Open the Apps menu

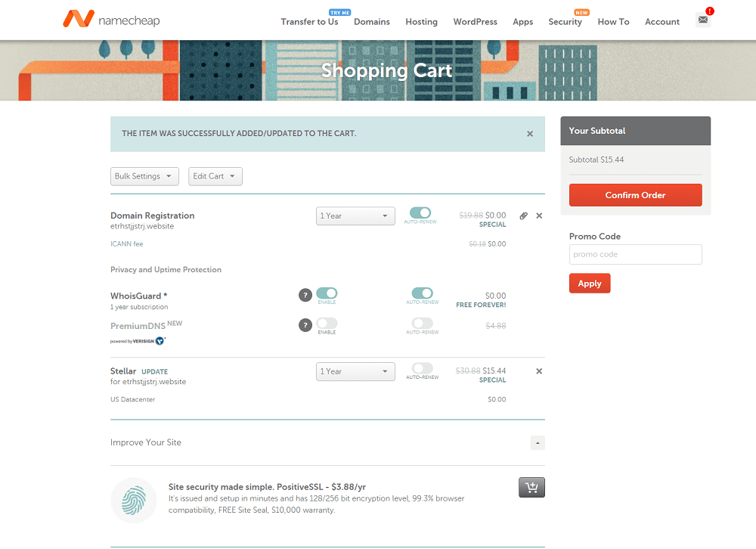522,22
